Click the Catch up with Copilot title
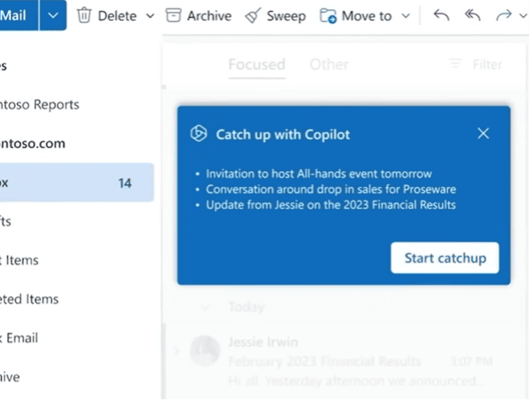This screenshot has height=401, width=532. pyautogui.click(x=283, y=134)
